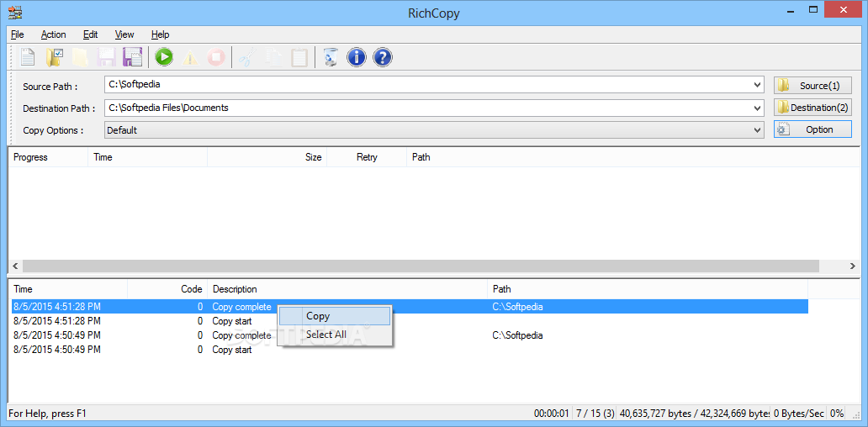Click the Size column header
The width and height of the screenshot is (868, 427).
pyautogui.click(x=267, y=157)
